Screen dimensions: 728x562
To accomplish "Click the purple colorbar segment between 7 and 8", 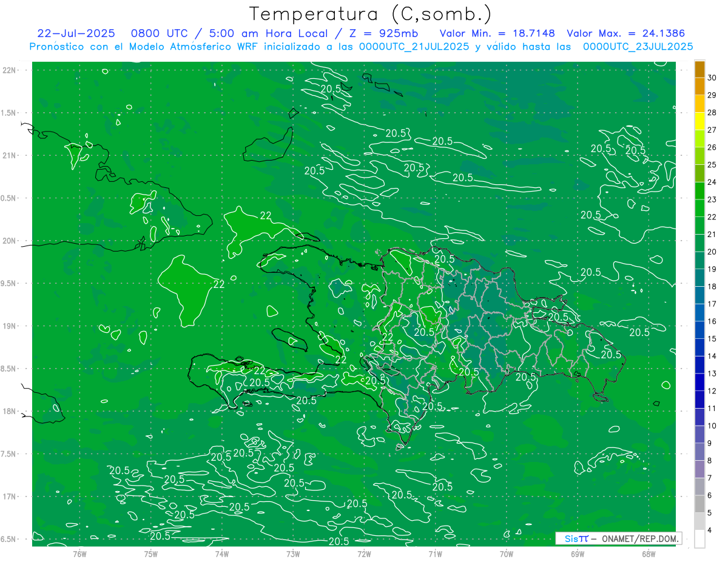I will 699,469.
